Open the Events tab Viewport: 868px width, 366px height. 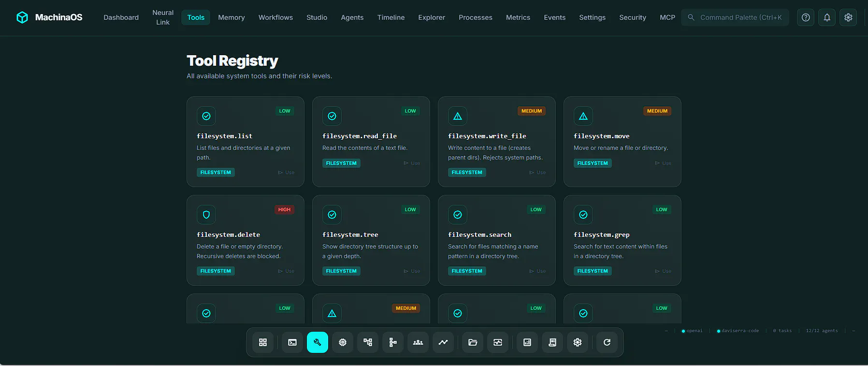[x=555, y=17]
